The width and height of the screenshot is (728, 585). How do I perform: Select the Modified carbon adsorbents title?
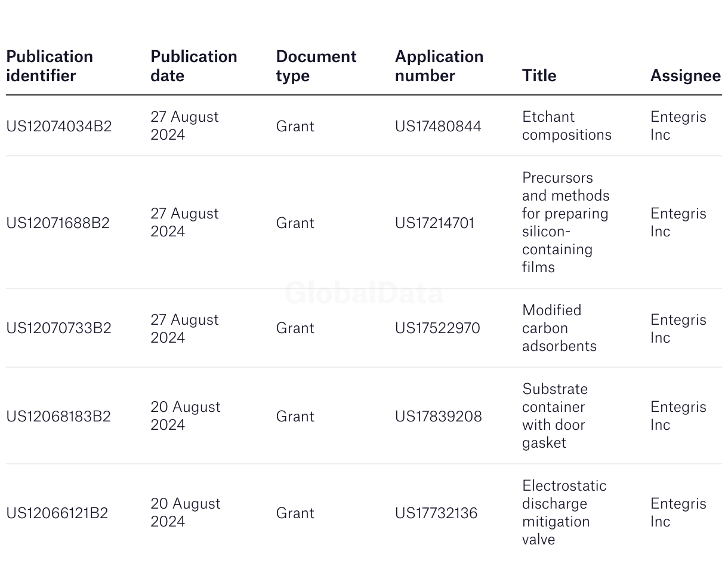click(x=559, y=328)
